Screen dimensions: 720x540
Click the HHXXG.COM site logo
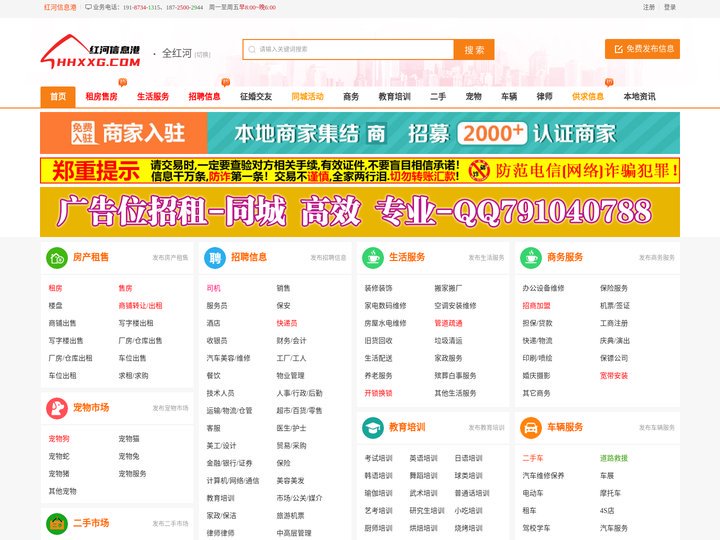pyautogui.click(x=90, y=52)
